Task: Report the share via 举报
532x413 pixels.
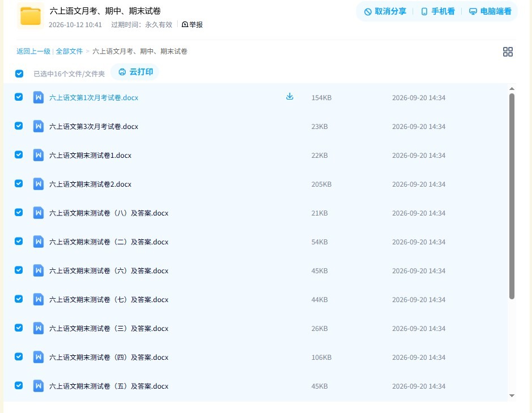Action: click(x=192, y=24)
